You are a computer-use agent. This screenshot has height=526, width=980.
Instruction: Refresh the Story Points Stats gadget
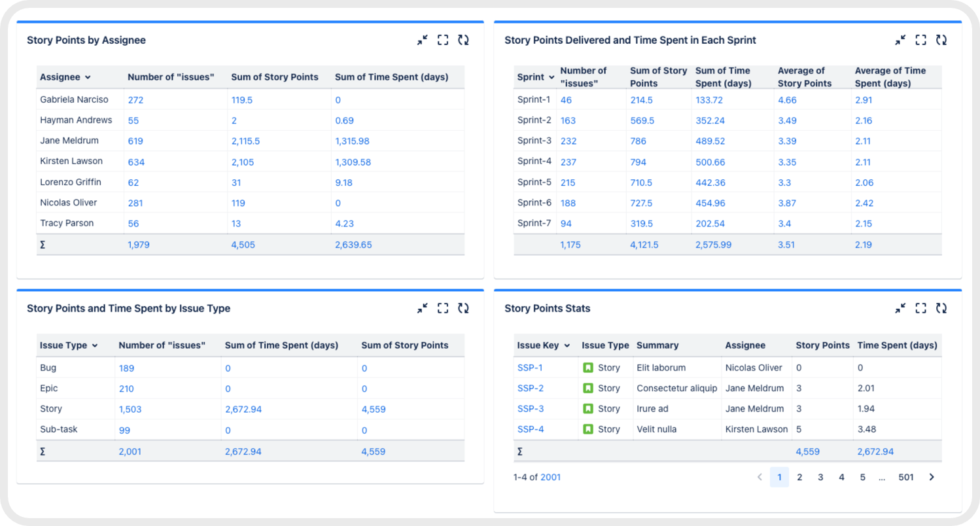941,308
